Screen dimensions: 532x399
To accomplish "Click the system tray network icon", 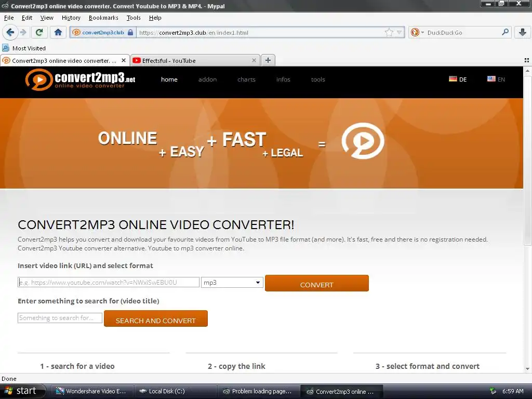I will tap(493, 391).
